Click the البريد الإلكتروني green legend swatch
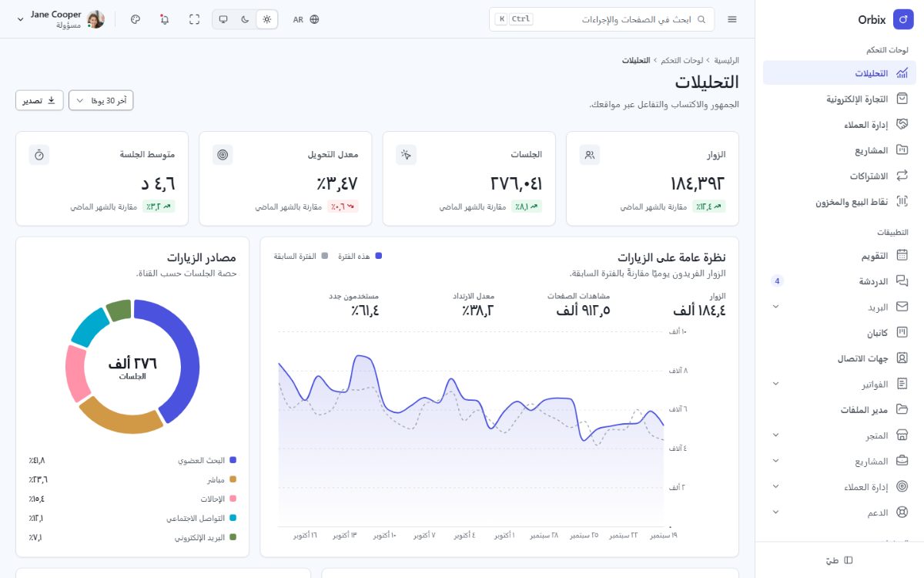The width and height of the screenshot is (924, 578). tap(233, 537)
